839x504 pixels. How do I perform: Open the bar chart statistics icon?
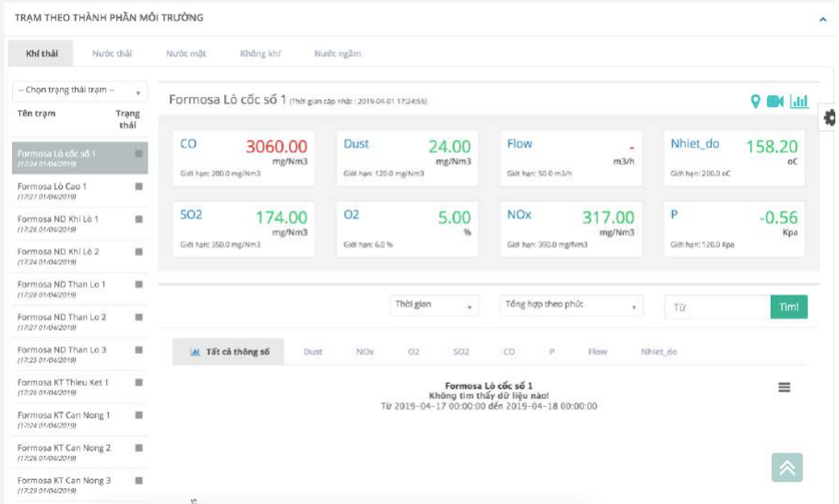[x=799, y=102]
